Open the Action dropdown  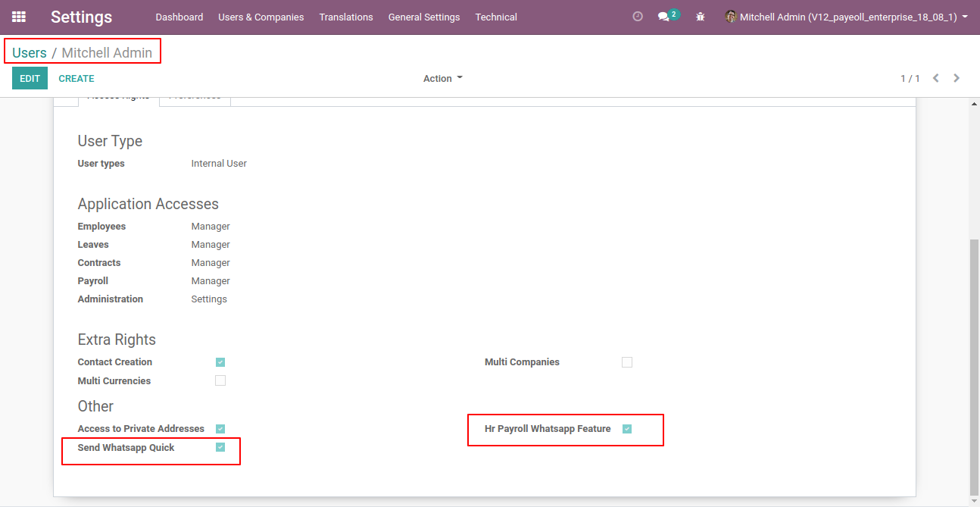[443, 79]
